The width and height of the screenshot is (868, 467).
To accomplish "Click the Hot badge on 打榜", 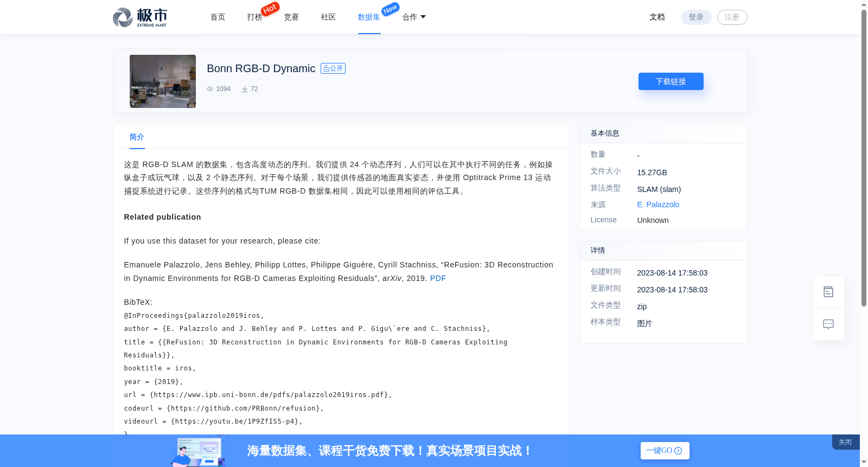I will [270, 9].
